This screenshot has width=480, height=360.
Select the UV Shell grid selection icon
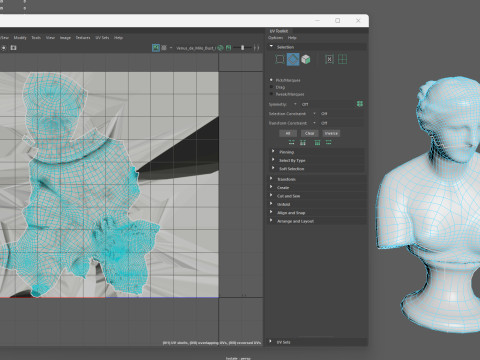pos(342,59)
